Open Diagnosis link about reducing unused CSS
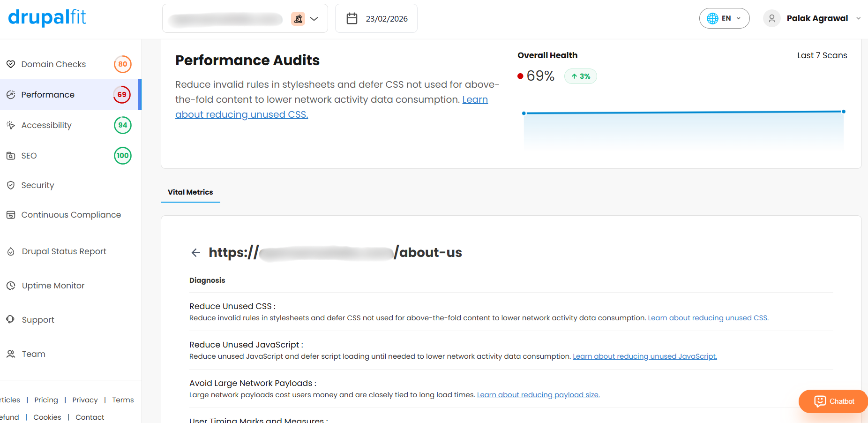 coord(708,318)
